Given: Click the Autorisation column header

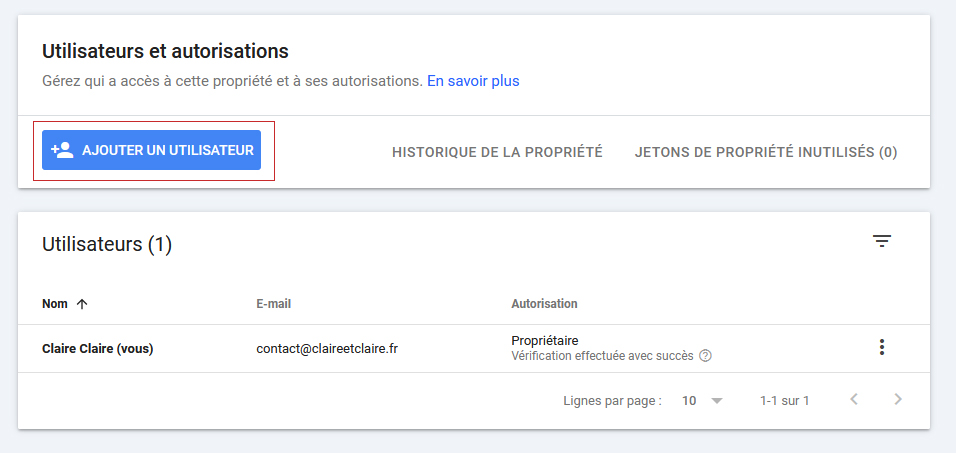Looking at the screenshot, I should [x=544, y=304].
